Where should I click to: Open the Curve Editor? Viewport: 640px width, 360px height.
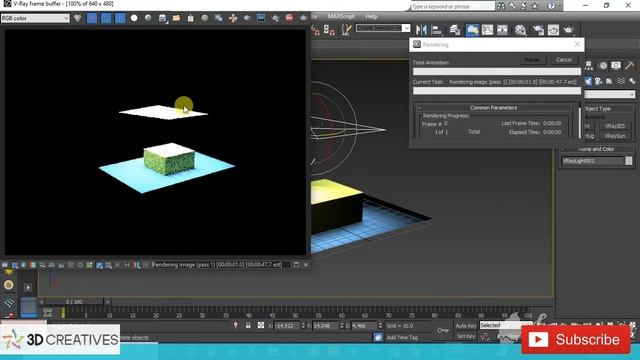[487, 30]
